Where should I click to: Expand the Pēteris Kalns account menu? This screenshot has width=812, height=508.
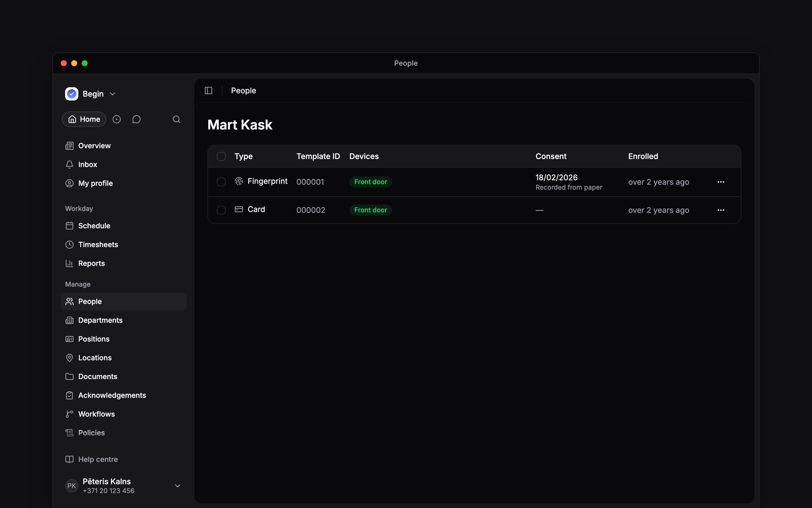(x=178, y=486)
